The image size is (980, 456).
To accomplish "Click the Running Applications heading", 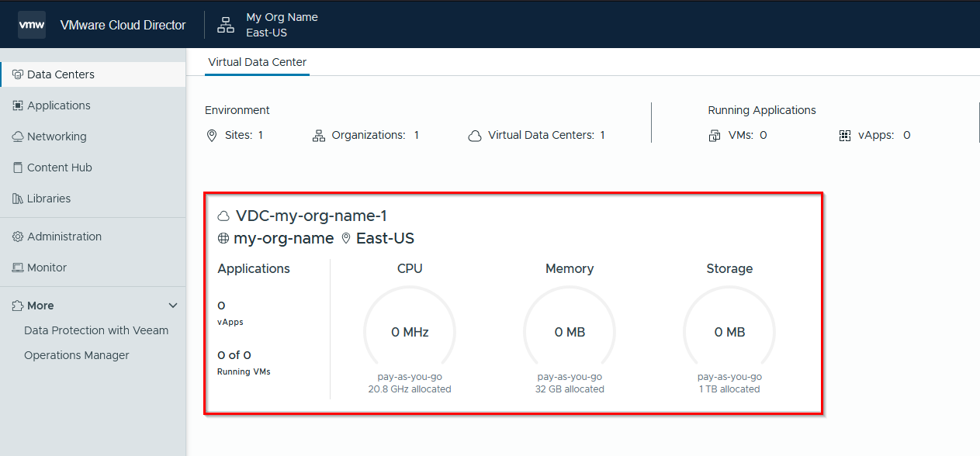I will [x=762, y=110].
